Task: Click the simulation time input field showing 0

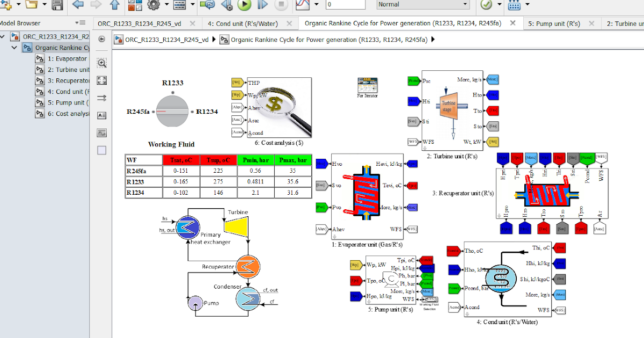Action: click(x=345, y=4)
